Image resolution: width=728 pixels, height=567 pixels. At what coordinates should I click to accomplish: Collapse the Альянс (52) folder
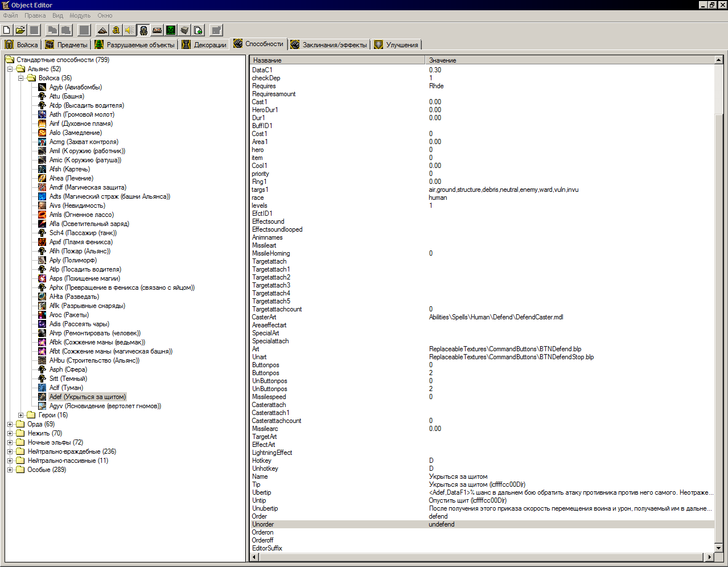click(x=10, y=69)
